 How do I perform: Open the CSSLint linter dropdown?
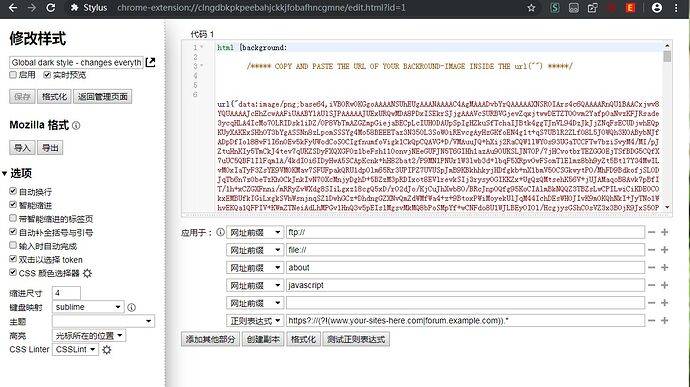[75, 350]
